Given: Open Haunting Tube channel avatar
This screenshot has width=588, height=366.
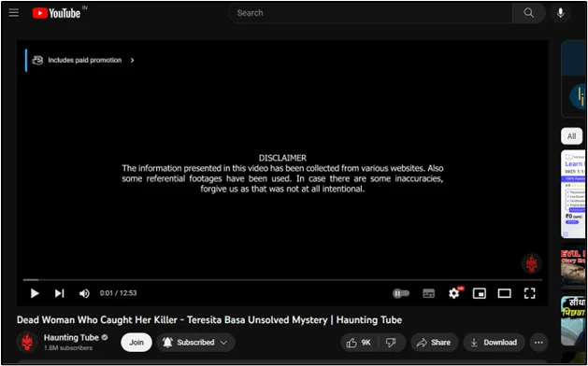Looking at the screenshot, I should [27, 342].
